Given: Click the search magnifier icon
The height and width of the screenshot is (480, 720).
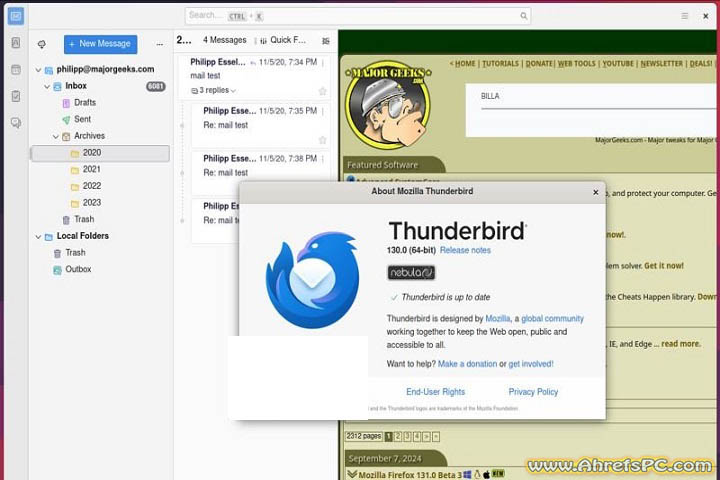Looking at the screenshot, I should pyautogui.click(x=523, y=16).
